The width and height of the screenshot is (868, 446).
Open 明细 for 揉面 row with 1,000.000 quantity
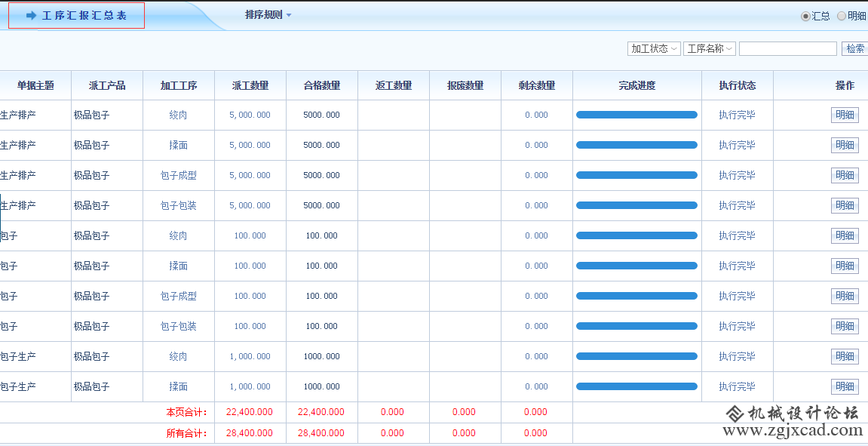pyautogui.click(x=845, y=386)
